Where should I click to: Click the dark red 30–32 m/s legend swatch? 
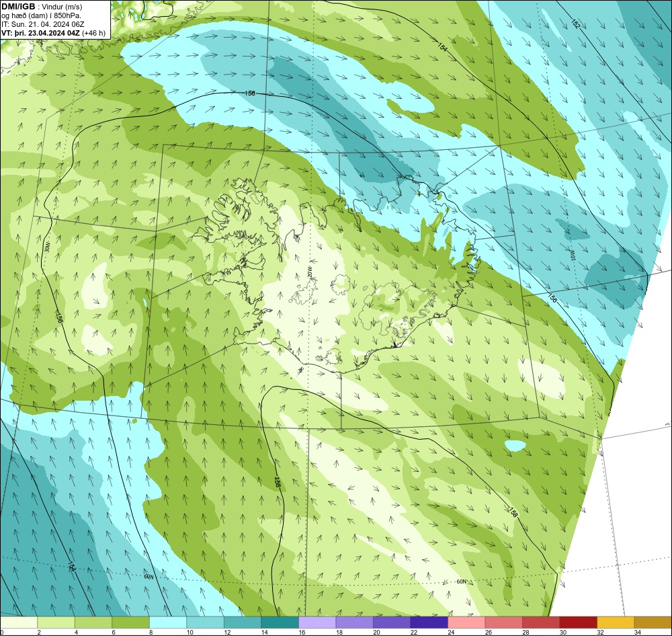[578, 622]
